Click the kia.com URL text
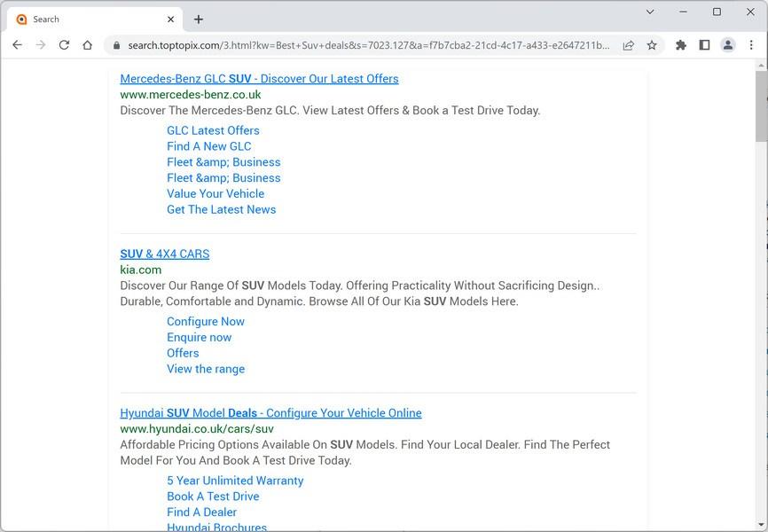Viewport: 768px width, 532px height. (141, 270)
